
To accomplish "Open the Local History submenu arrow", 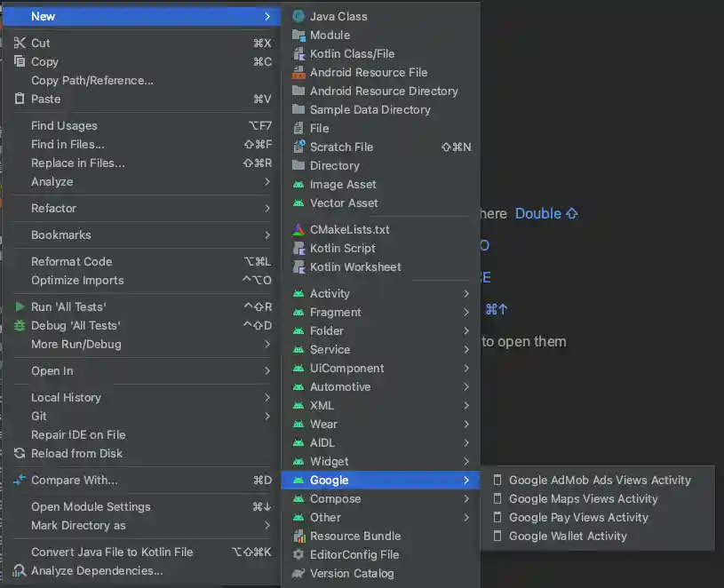I will pos(267,397).
